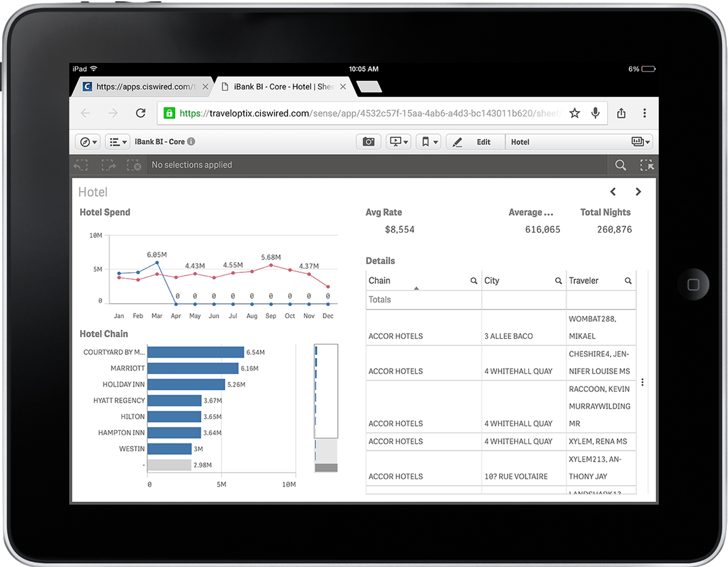The image size is (728, 567).
Task: Open the list menu dropdown
Action: [x=117, y=142]
